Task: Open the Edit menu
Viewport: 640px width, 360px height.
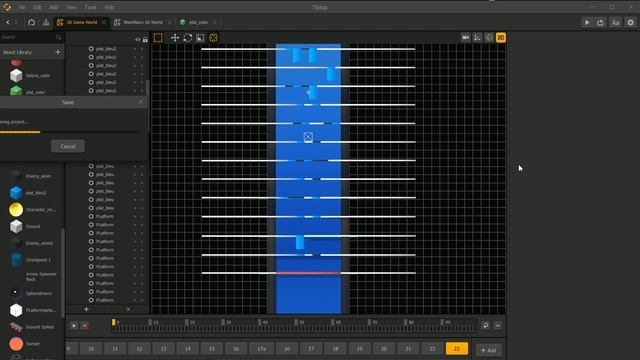Action: 37,7
